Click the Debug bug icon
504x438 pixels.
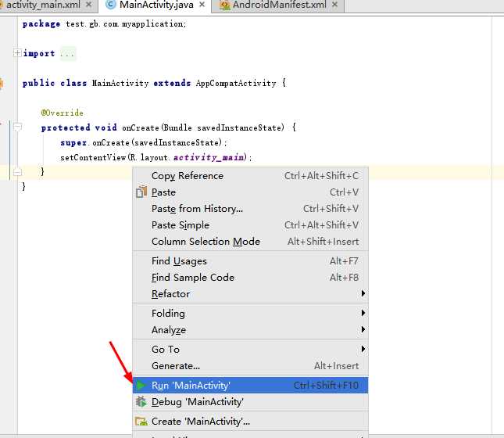pyautogui.click(x=141, y=402)
